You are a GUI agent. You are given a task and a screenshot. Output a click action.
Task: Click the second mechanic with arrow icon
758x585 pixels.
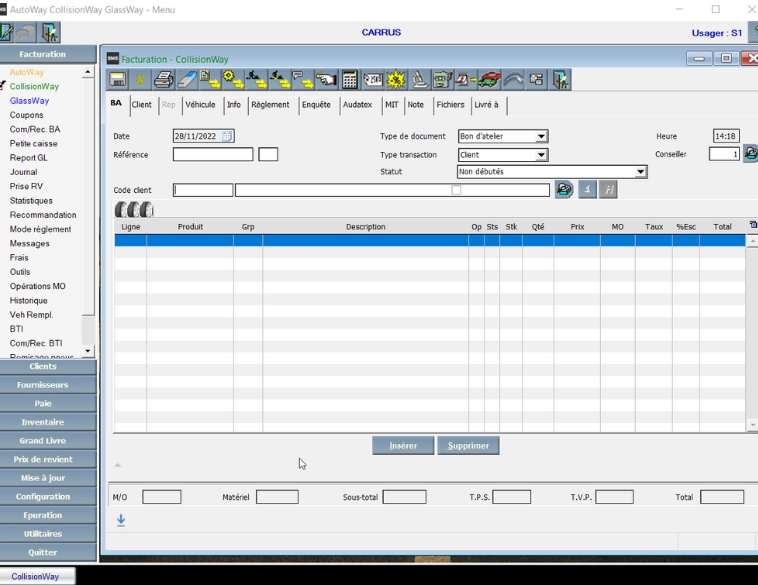click(x=279, y=79)
